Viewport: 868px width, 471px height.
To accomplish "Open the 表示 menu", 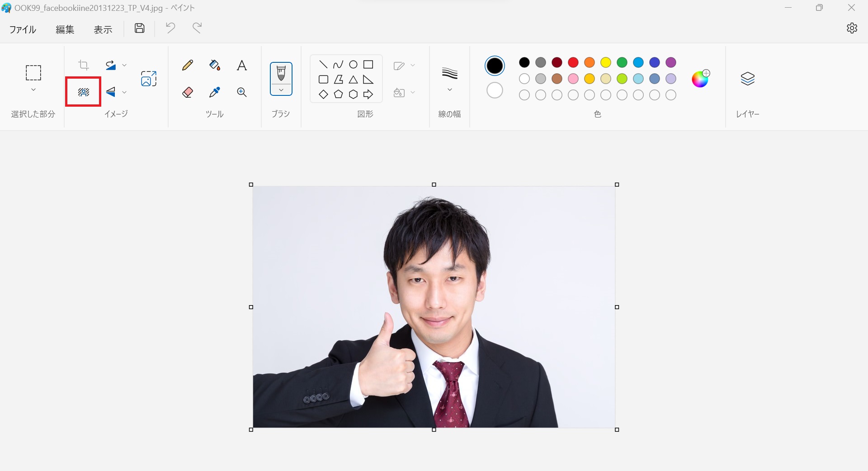I will coord(103,29).
